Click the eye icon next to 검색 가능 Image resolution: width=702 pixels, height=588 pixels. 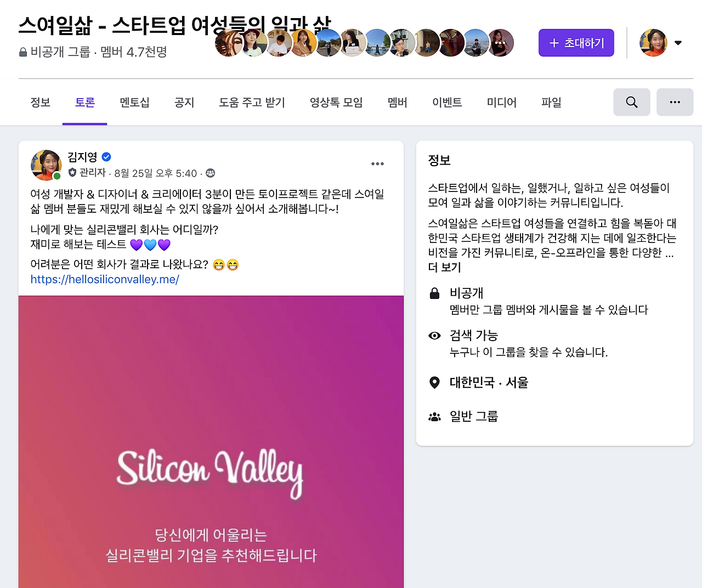tap(434, 336)
